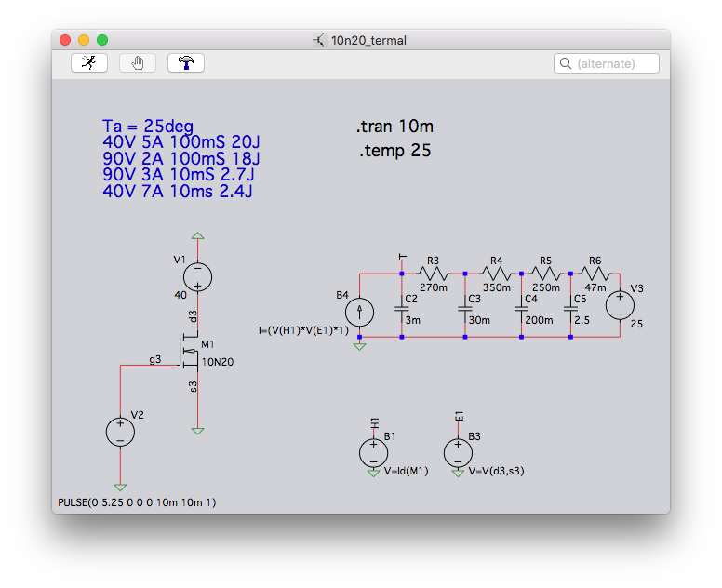Click the Run simulation icon
The image size is (722, 588).
click(x=89, y=62)
